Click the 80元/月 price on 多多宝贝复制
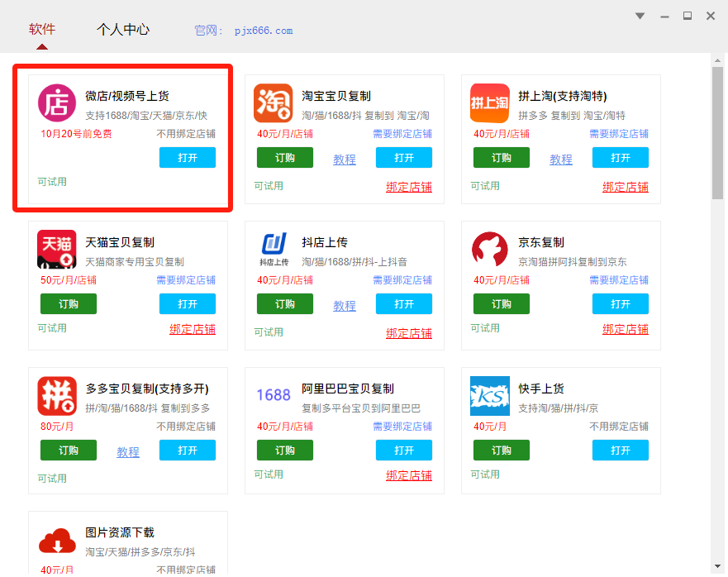The image size is (728, 577). (x=57, y=427)
